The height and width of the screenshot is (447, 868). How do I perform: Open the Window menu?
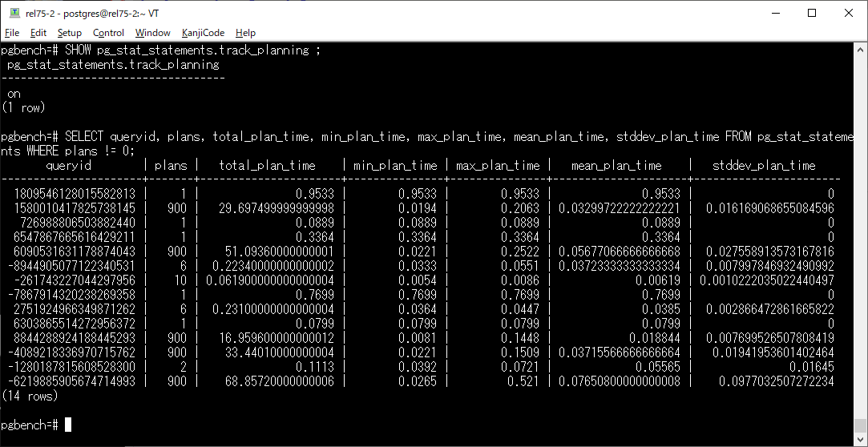pyautogui.click(x=152, y=33)
